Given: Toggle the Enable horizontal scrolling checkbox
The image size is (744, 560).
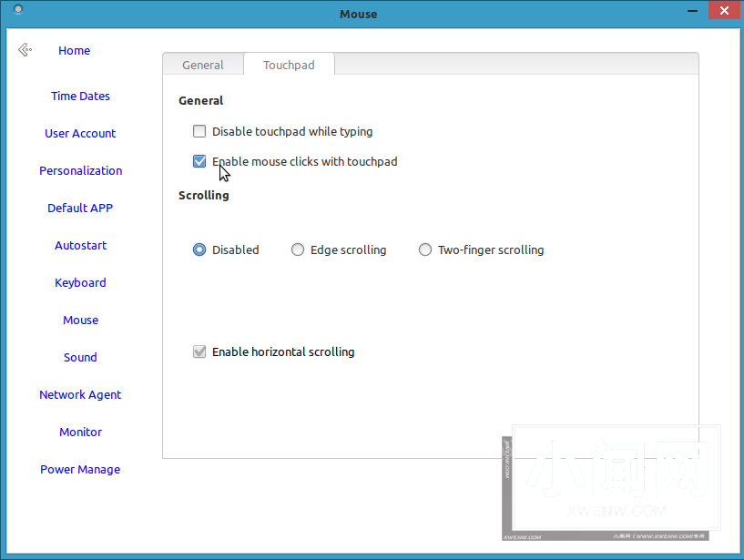Looking at the screenshot, I should click(199, 351).
